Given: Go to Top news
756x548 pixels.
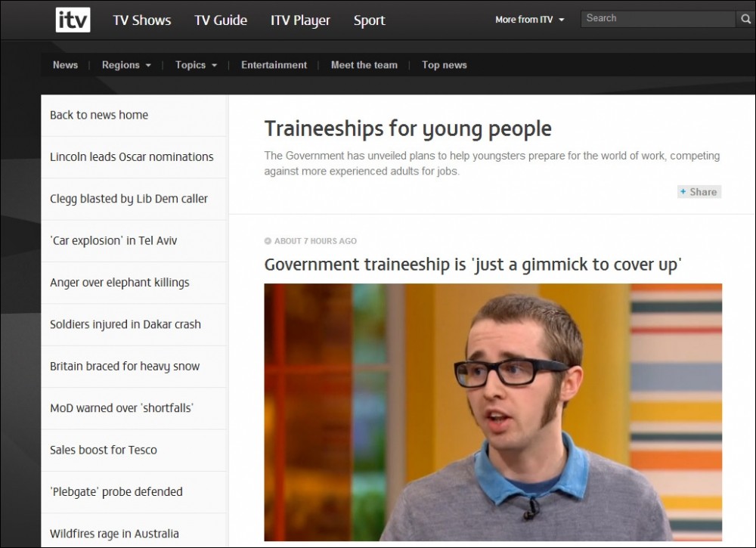Looking at the screenshot, I should pyautogui.click(x=444, y=65).
